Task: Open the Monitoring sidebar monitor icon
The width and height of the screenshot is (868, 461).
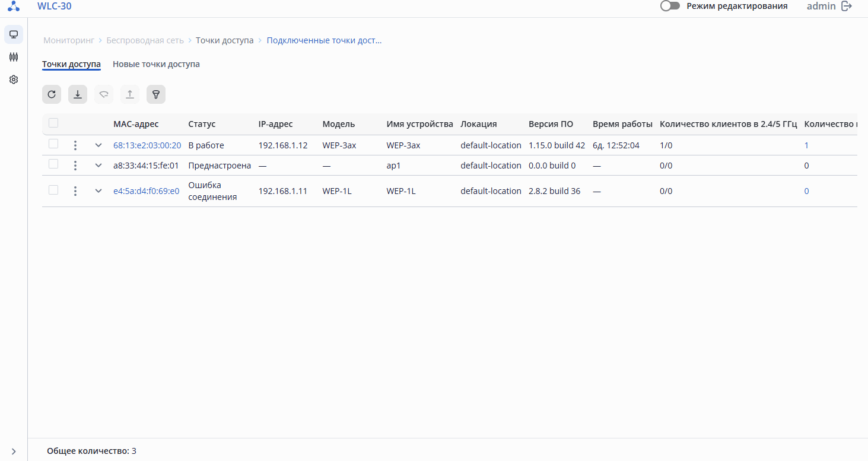Action: (14, 34)
